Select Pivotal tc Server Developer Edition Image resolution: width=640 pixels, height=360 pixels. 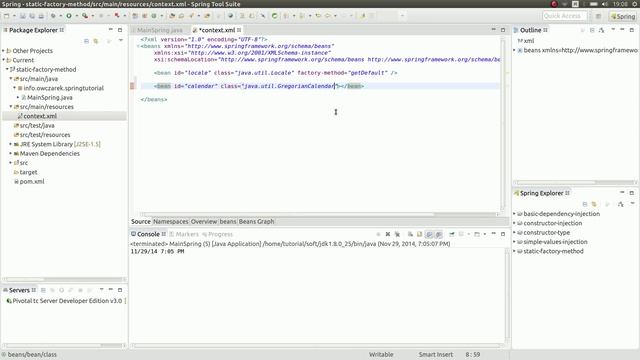67,301
